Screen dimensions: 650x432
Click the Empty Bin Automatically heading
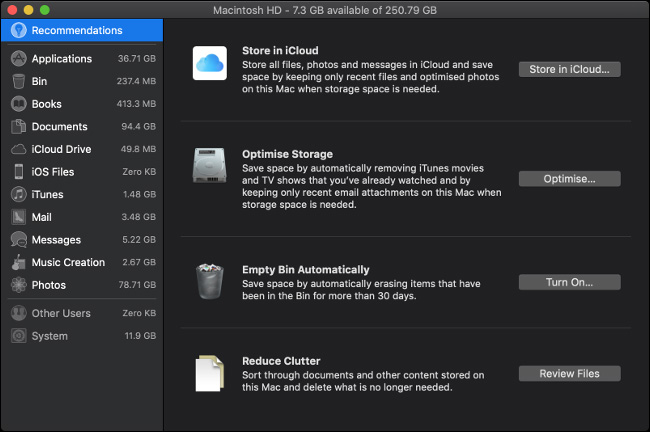coord(306,270)
